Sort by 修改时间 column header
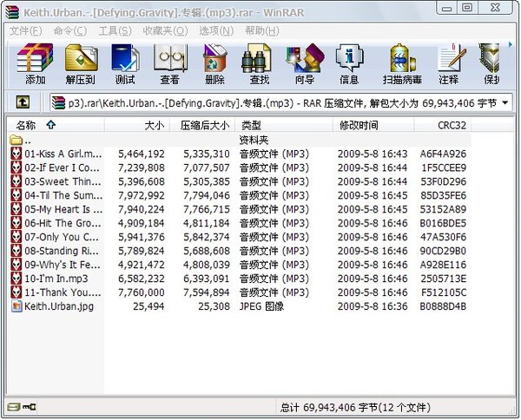Screen dimensions: 521x420 coord(373,126)
